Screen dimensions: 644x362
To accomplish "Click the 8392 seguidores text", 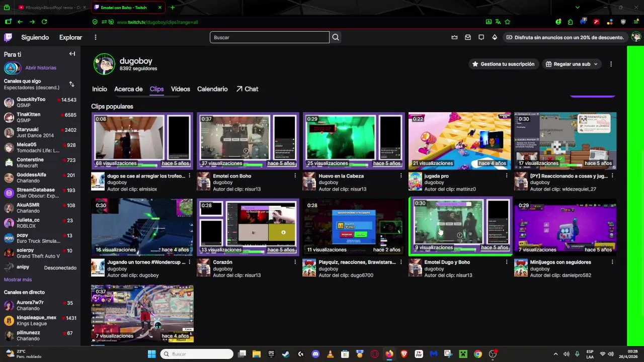I will (x=138, y=68).
